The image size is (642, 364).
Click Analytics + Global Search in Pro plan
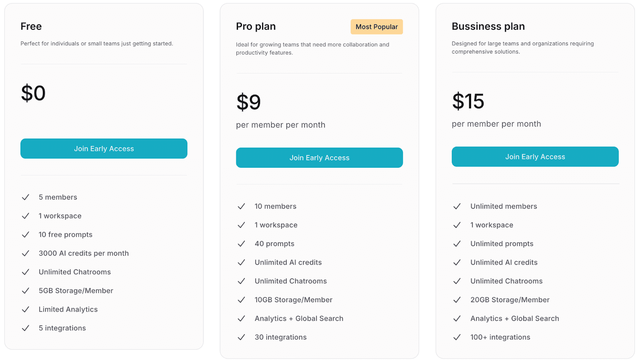(299, 319)
